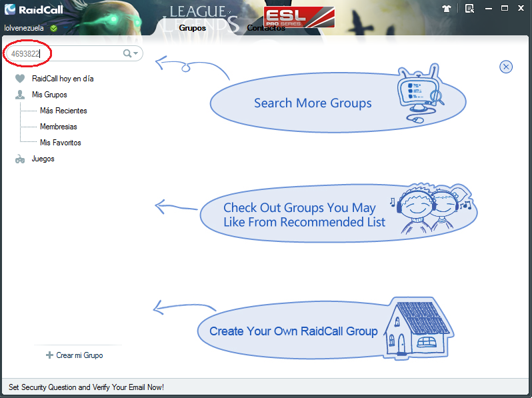This screenshot has width=532, height=398.
Task: Open the skin shirt icon
Action: (x=447, y=9)
